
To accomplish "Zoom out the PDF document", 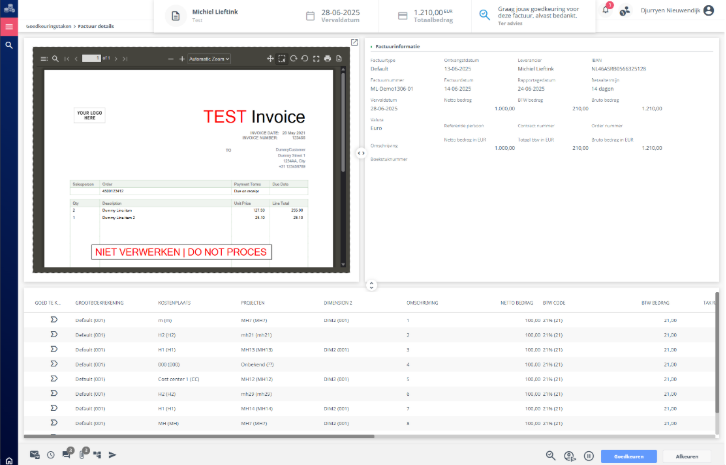I will (x=170, y=59).
